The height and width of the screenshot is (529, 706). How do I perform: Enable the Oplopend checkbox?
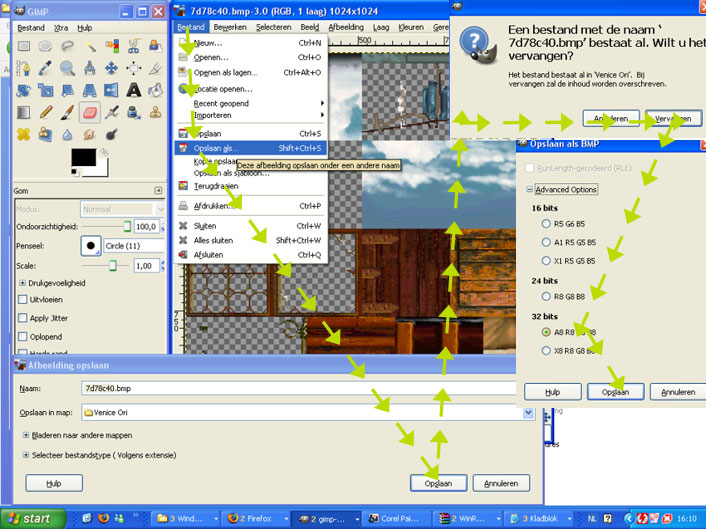click(x=22, y=336)
